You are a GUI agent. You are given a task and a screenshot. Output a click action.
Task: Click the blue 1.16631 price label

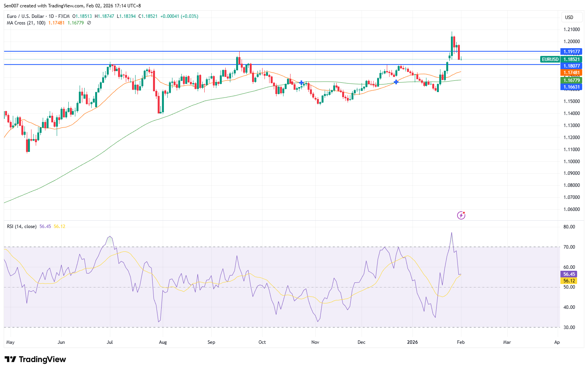coord(571,87)
